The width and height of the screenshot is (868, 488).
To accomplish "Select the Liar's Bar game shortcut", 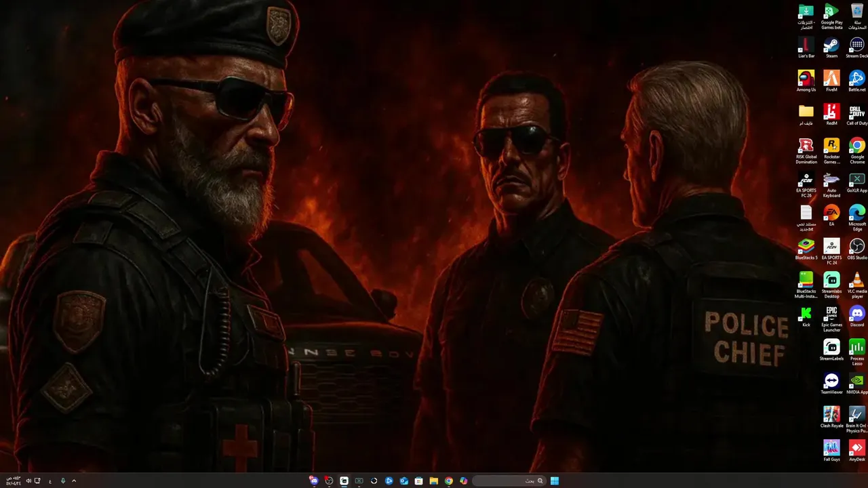I will click(806, 47).
